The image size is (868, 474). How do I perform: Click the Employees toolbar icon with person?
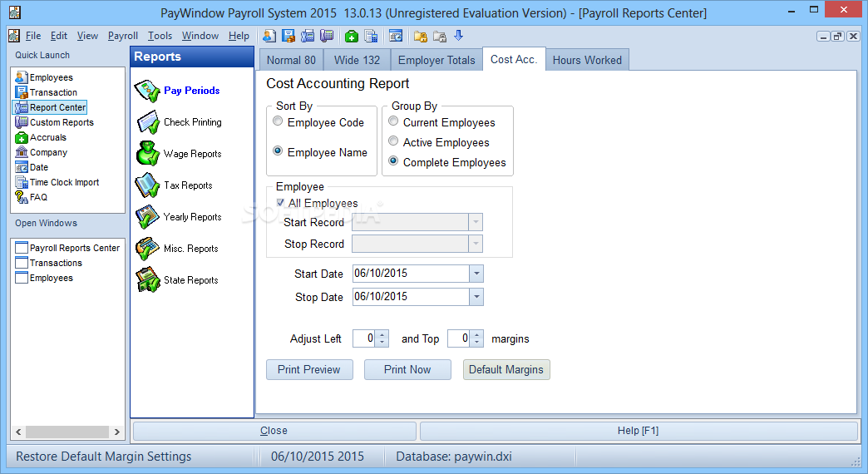coord(269,36)
